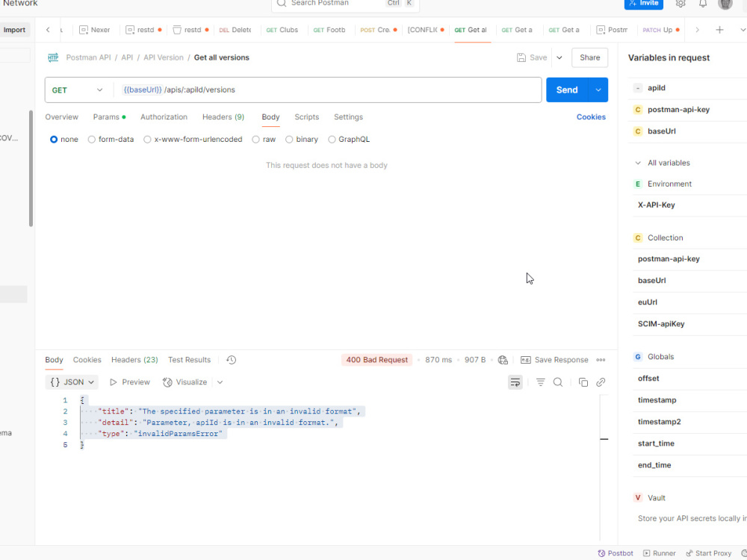Open request Settings tab
747x560 pixels.
click(348, 117)
